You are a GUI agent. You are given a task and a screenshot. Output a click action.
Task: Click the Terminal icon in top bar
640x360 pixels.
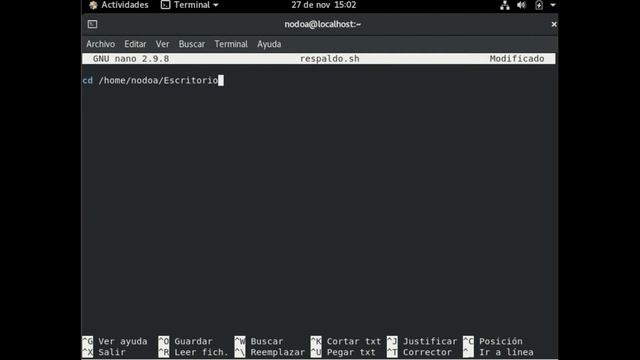pos(165,5)
